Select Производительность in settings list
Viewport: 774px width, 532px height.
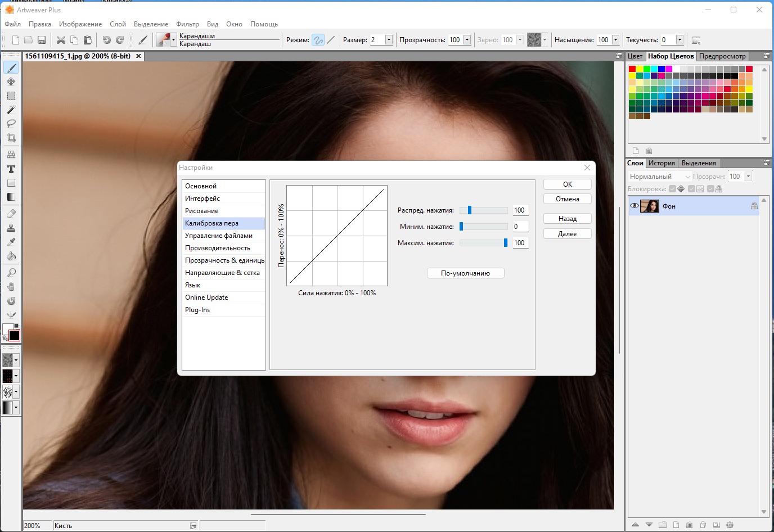pos(218,248)
